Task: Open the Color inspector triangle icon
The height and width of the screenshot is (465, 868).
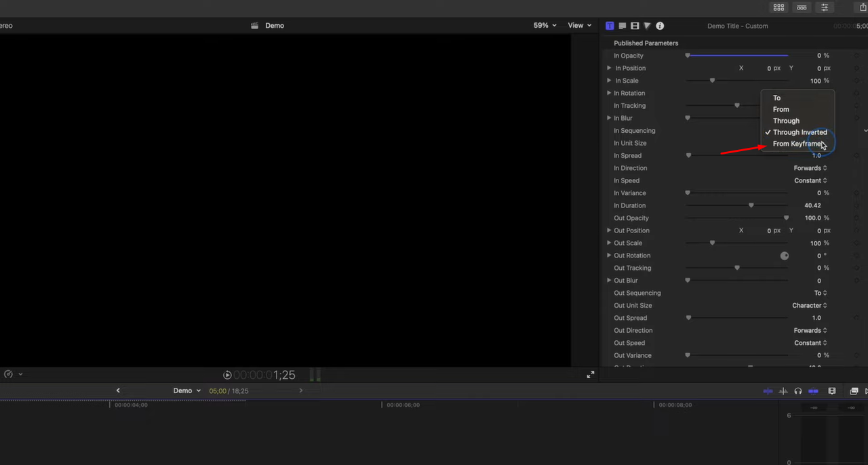Action: (647, 26)
